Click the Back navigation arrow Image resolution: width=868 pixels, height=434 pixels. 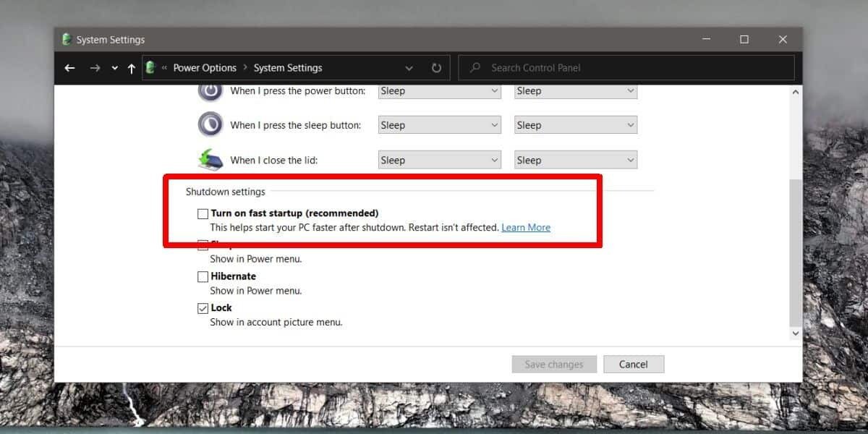[x=69, y=67]
